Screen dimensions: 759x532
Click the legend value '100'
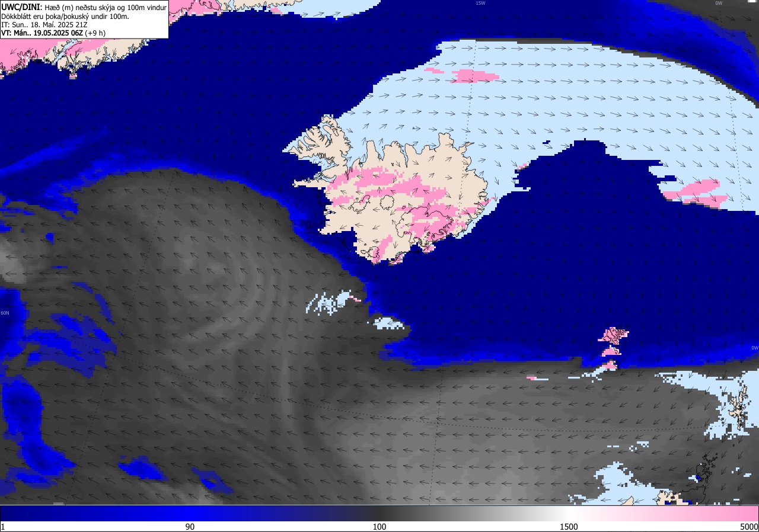(x=379, y=527)
